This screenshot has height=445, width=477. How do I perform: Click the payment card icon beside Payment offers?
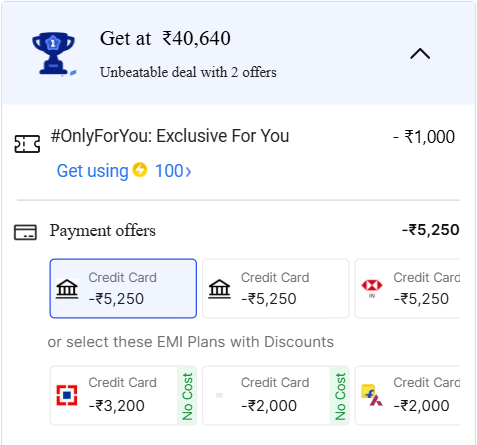[25, 232]
